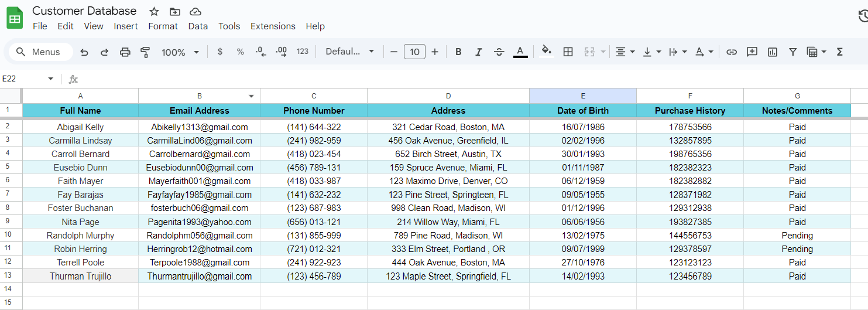Click the Insert chart icon
868x310 pixels.
pos(773,52)
